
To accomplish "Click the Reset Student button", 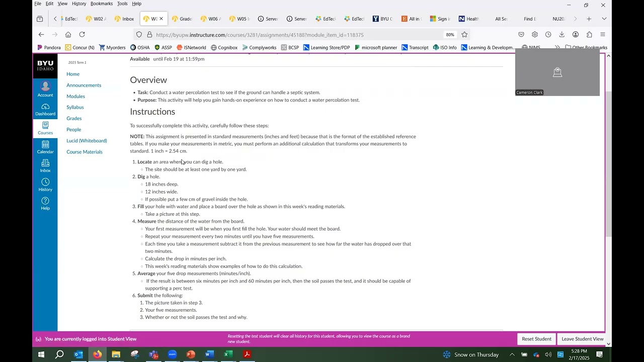I will coord(536,339).
